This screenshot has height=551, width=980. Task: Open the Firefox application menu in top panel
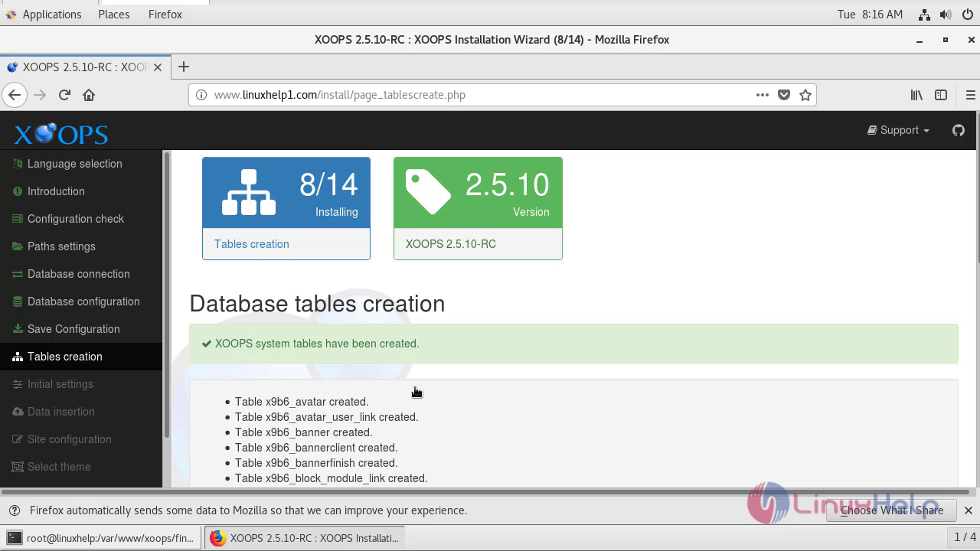point(165,15)
